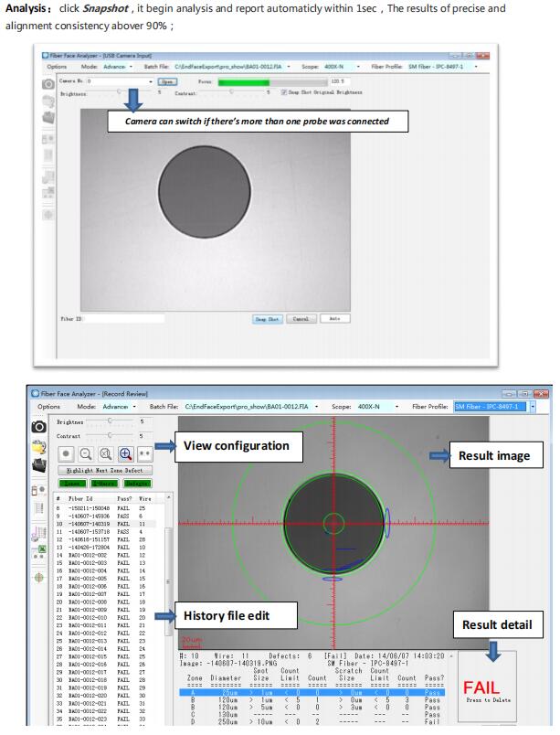Click camera icon in USB Camera Input sidebar
The image size is (560, 735).
[x=48, y=84]
